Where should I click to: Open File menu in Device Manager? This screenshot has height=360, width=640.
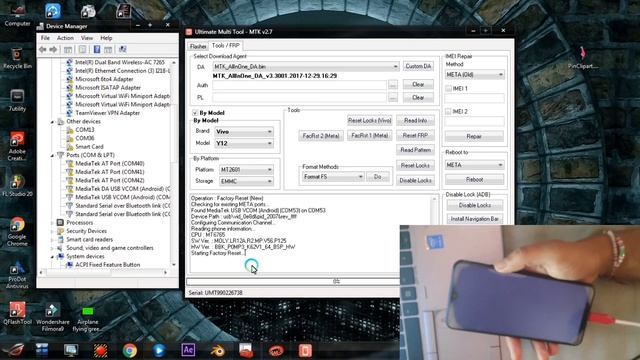[x=45, y=38]
